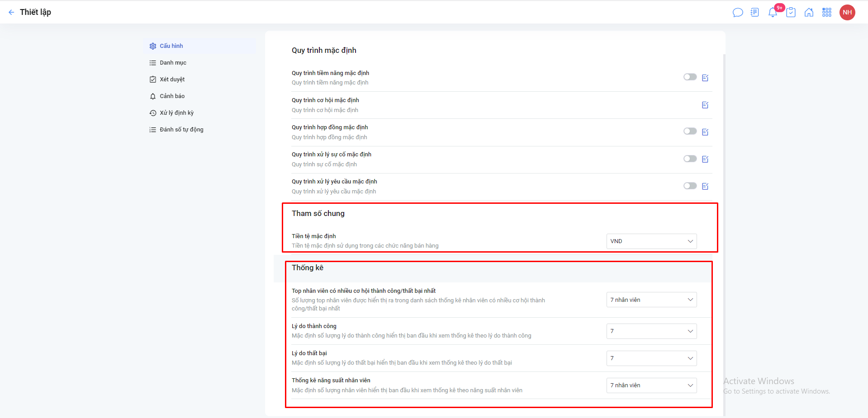Click the notification bell icon
The height and width of the screenshot is (418, 868).
pos(773,13)
